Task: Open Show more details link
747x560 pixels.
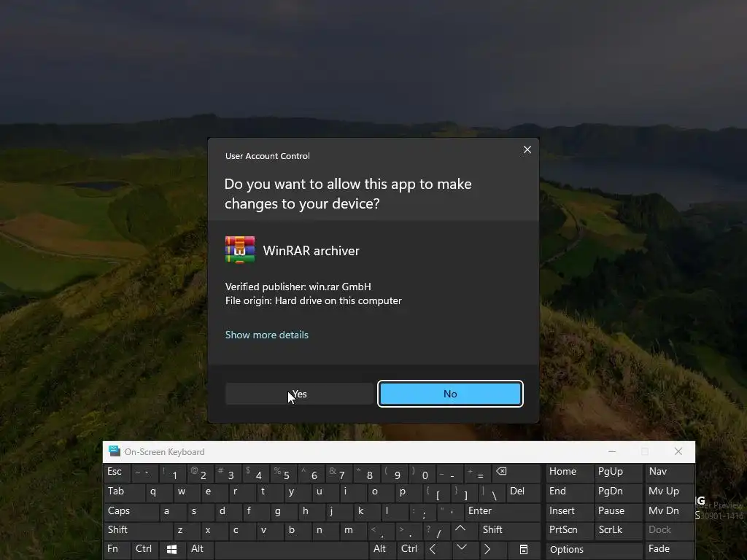Action: pyautogui.click(x=267, y=335)
